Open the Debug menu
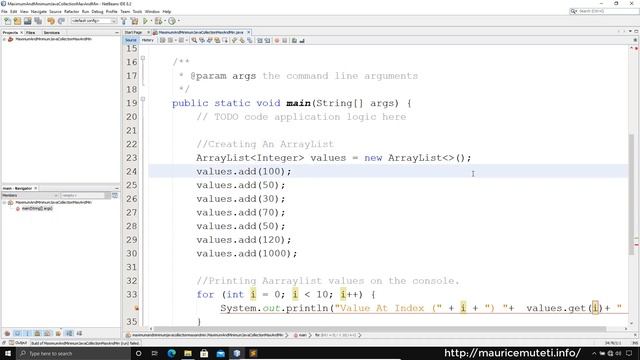Image resolution: width=640 pixels, height=360 pixels. (97, 11)
